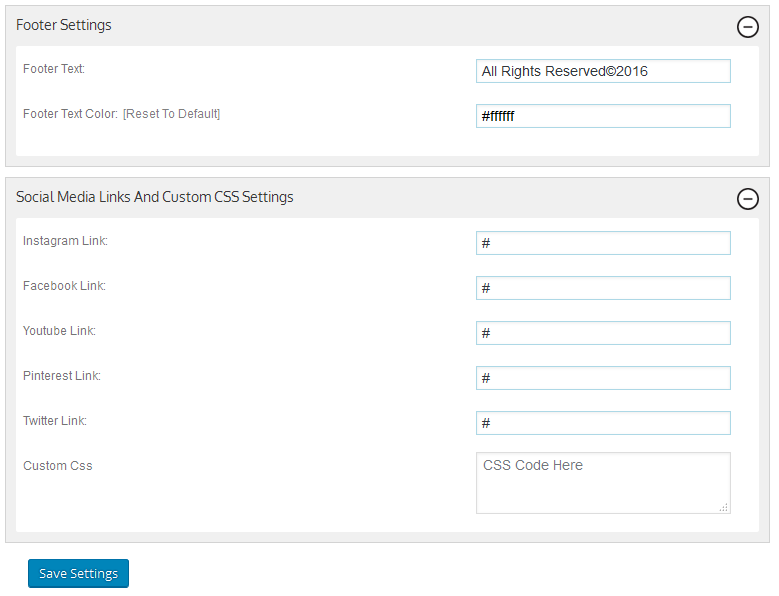Click the Footer Text Color #ffffff field

pos(603,116)
